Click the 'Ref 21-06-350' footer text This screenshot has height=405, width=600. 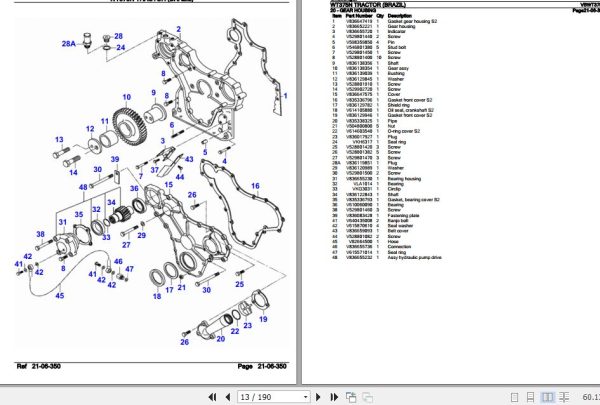coord(38,366)
